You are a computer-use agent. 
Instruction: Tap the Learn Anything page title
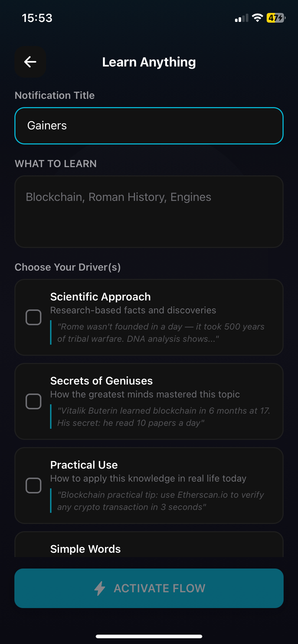point(149,62)
